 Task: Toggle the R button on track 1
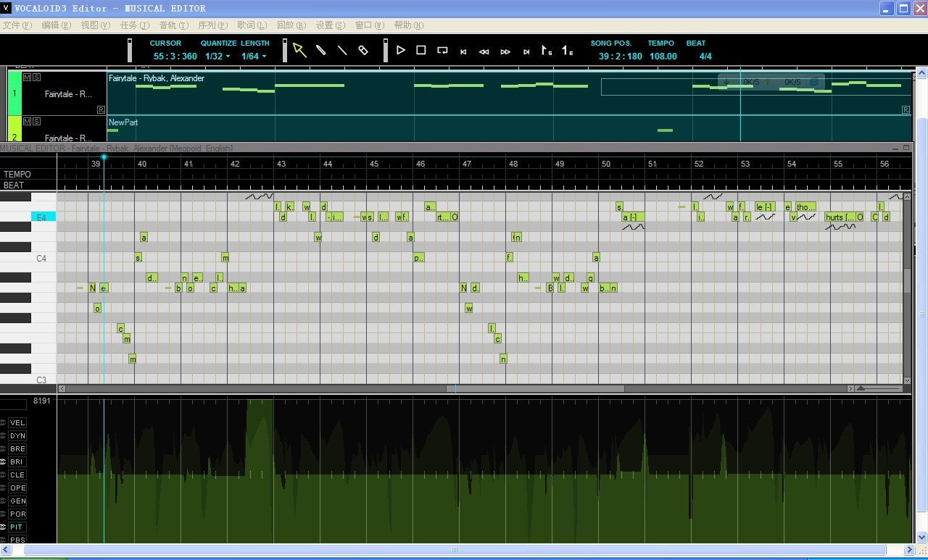click(101, 109)
